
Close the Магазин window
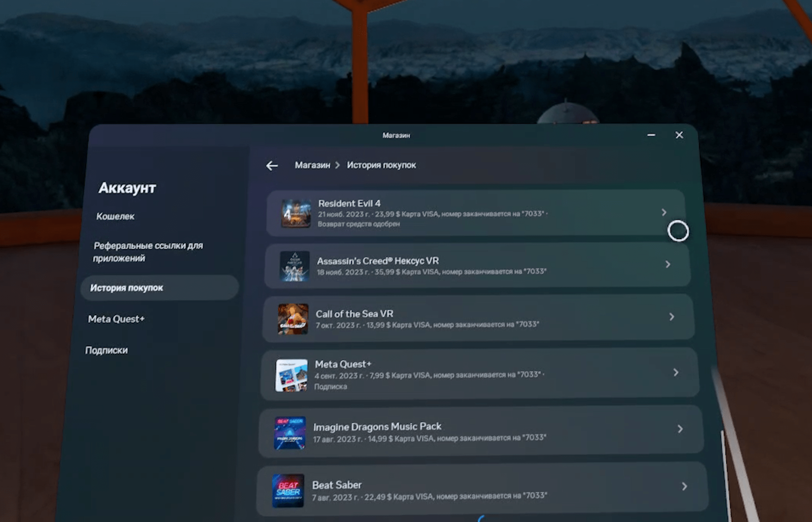(679, 135)
